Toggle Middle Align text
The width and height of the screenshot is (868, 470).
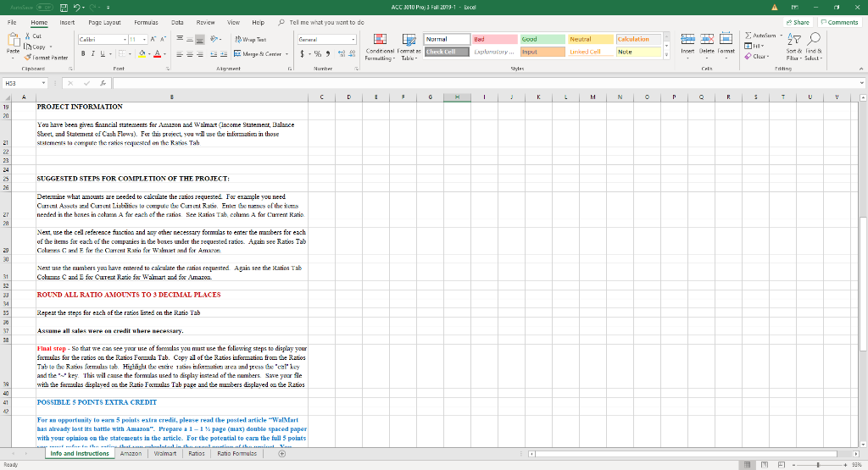[x=190, y=39]
